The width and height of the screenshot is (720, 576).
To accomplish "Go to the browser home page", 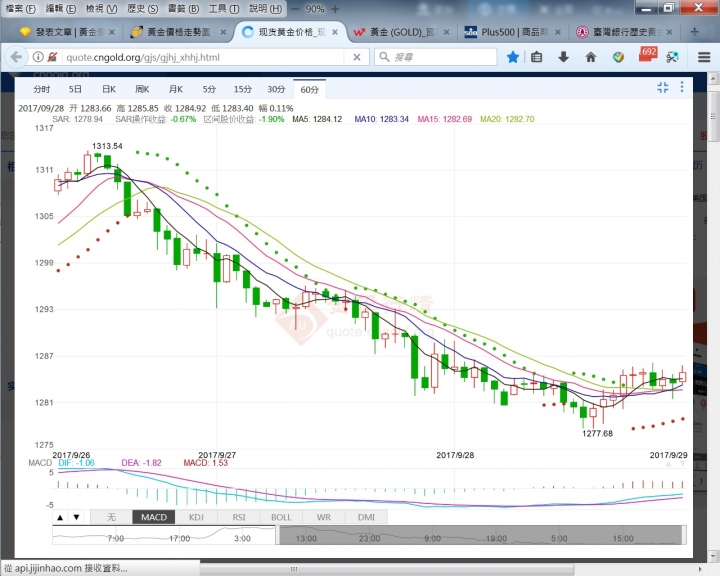I will [x=592, y=57].
